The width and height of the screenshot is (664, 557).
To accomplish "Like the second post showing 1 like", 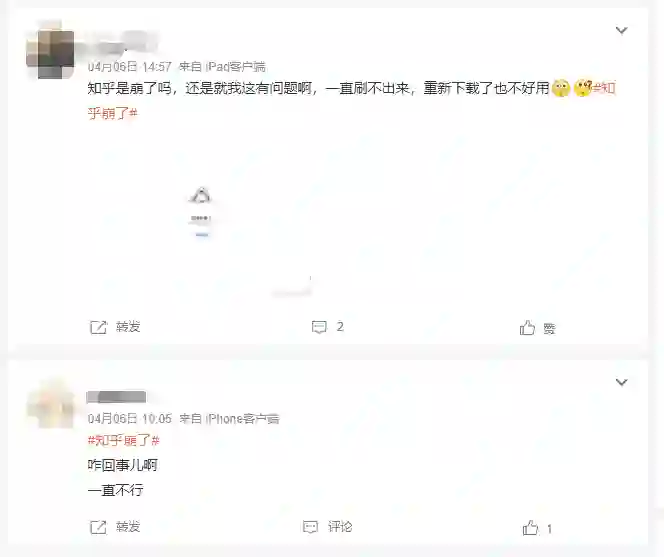I will pyautogui.click(x=530, y=528).
